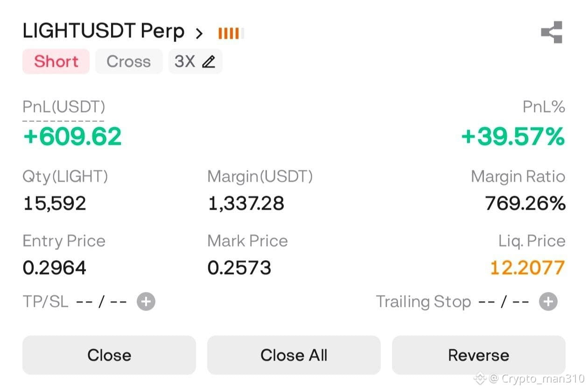Tap the leverage edit pencil icon

click(208, 62)
